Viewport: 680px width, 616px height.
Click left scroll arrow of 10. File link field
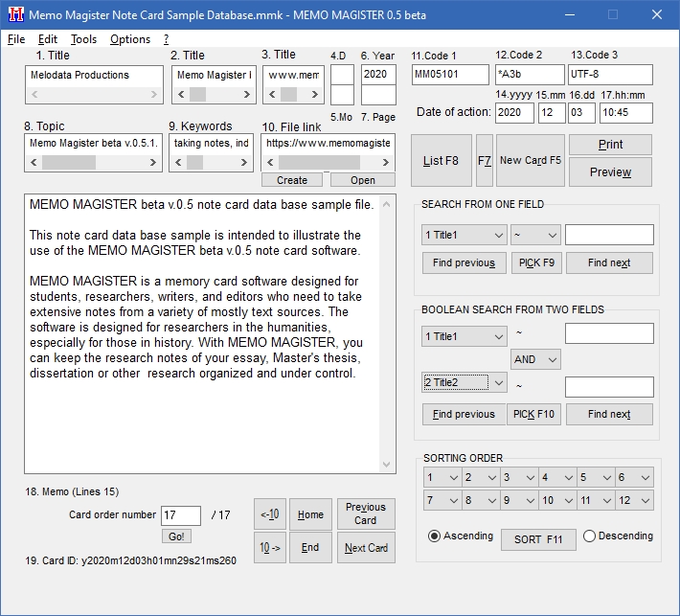[270, 162]
